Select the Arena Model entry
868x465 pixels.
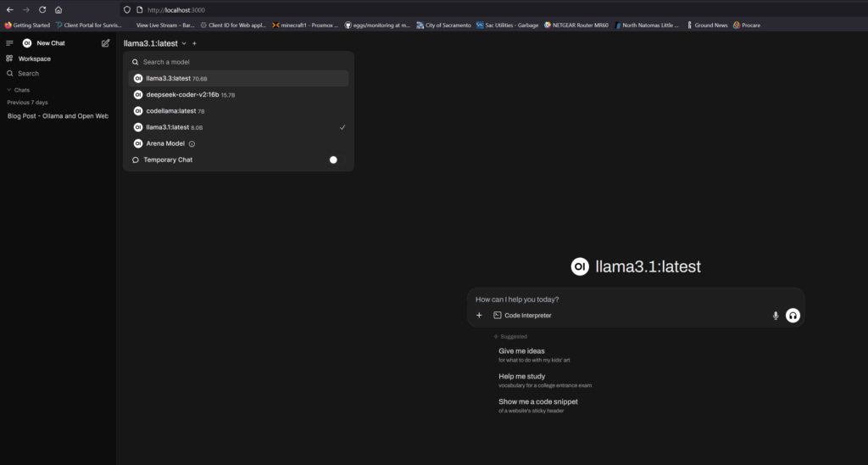click(x=238, y=143)
